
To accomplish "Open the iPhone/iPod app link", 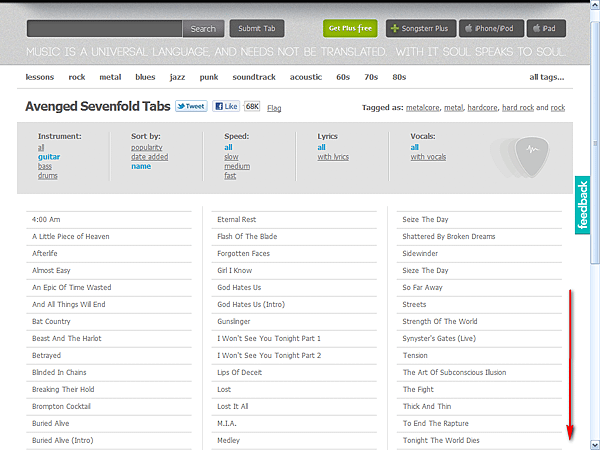I will [491, 28].
